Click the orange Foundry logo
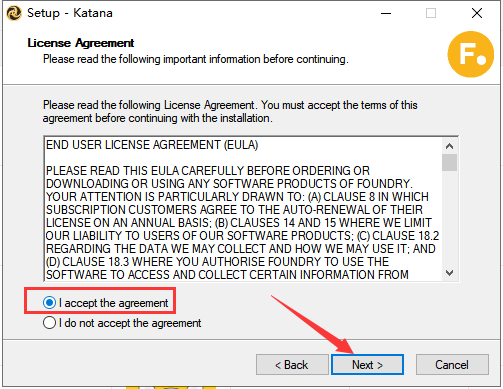 pos(471,54)
